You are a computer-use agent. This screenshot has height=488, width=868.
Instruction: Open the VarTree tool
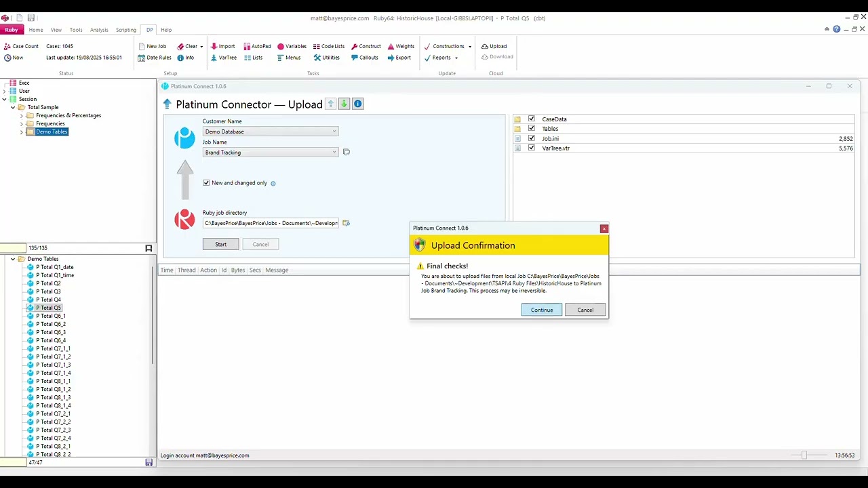click(x=224, y=58)
